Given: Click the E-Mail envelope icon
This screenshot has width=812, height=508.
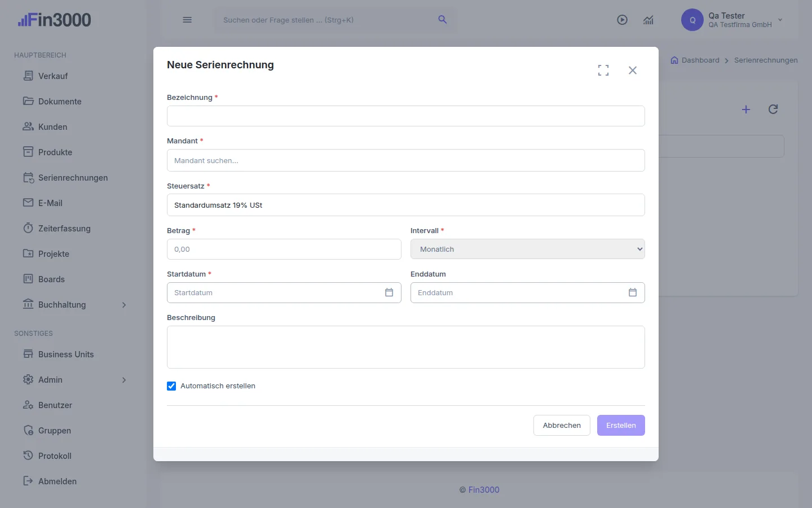Looking at the screenshot, I should point(28,203).
